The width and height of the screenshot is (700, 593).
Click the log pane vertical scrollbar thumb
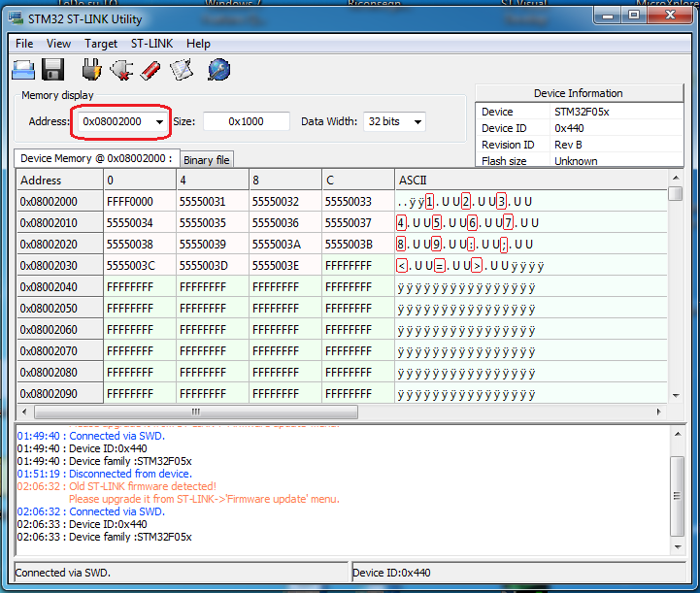678,496
